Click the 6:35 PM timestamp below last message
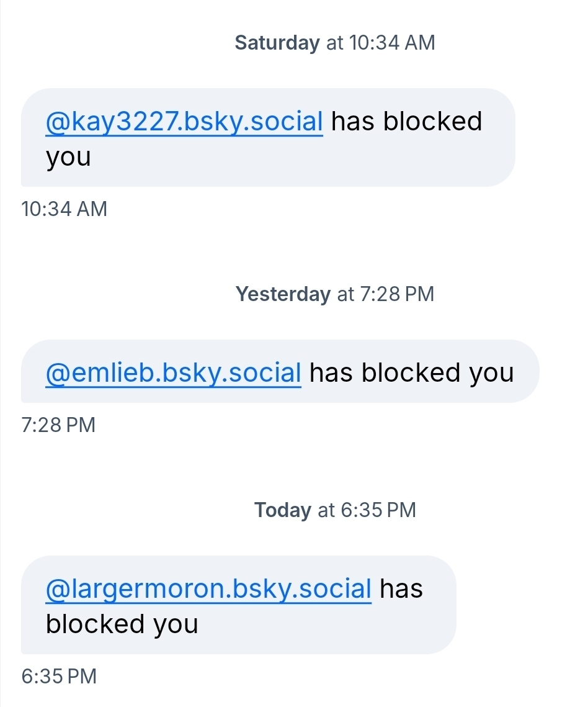Screen dimensions: 588x707 coord(59,676)
